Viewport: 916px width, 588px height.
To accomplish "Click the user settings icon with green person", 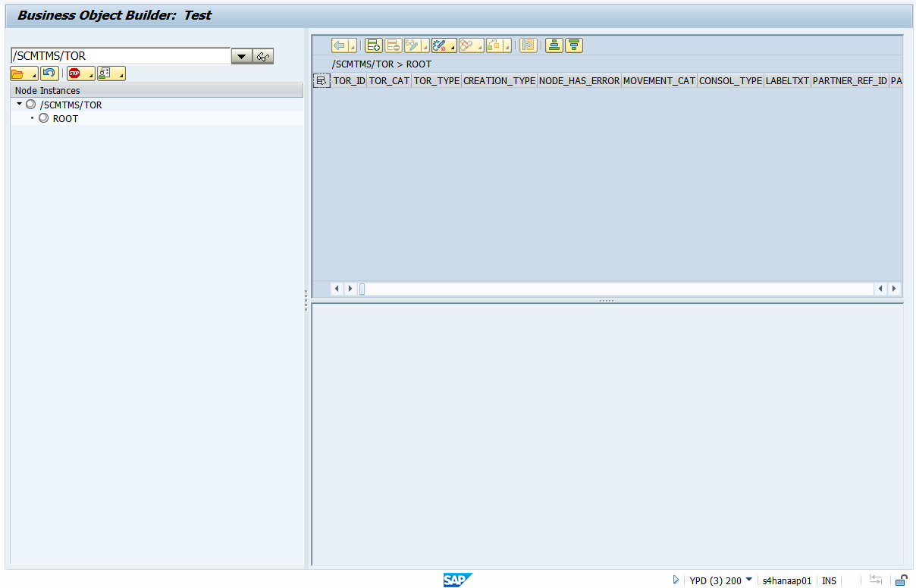I will coord(111,73).
